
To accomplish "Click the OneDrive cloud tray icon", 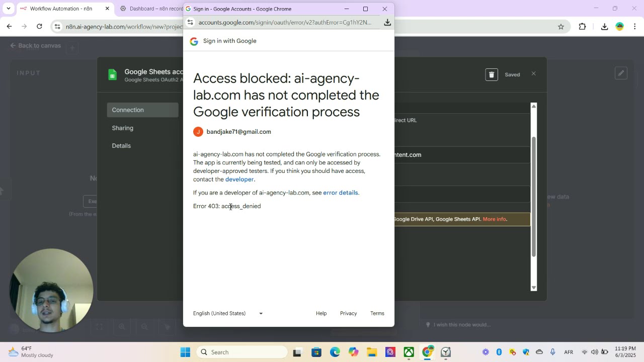I will (x=539, y=352).
